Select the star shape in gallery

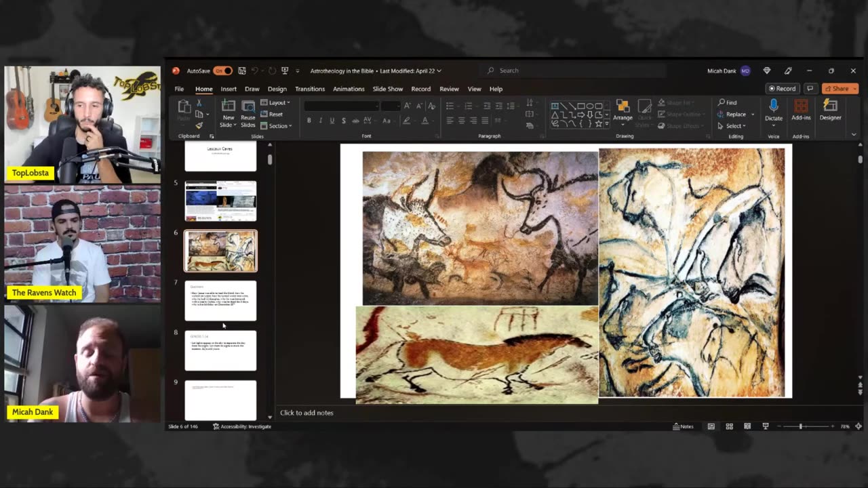pyautogui.click(x=598, y=124)
